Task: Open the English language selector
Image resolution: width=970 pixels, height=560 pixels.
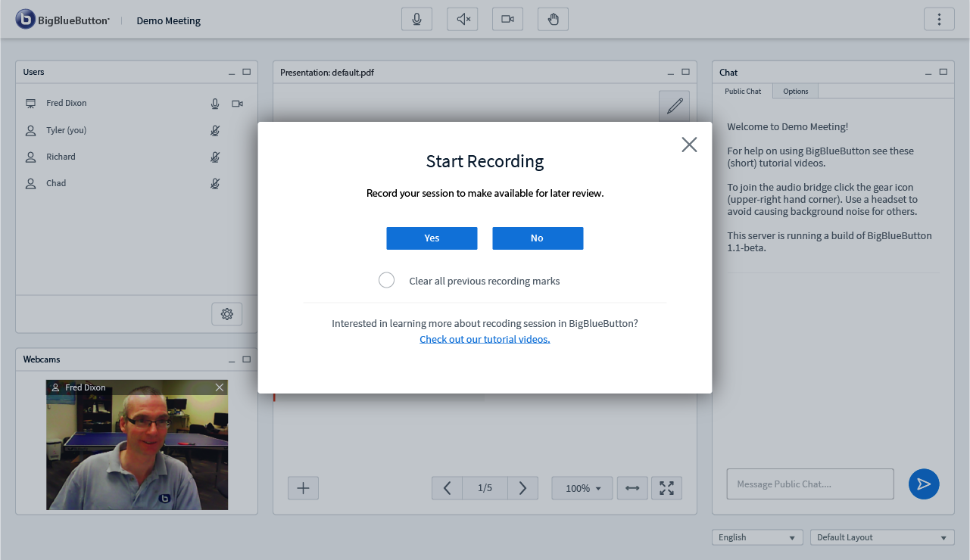Action: (x=756, y=537)
